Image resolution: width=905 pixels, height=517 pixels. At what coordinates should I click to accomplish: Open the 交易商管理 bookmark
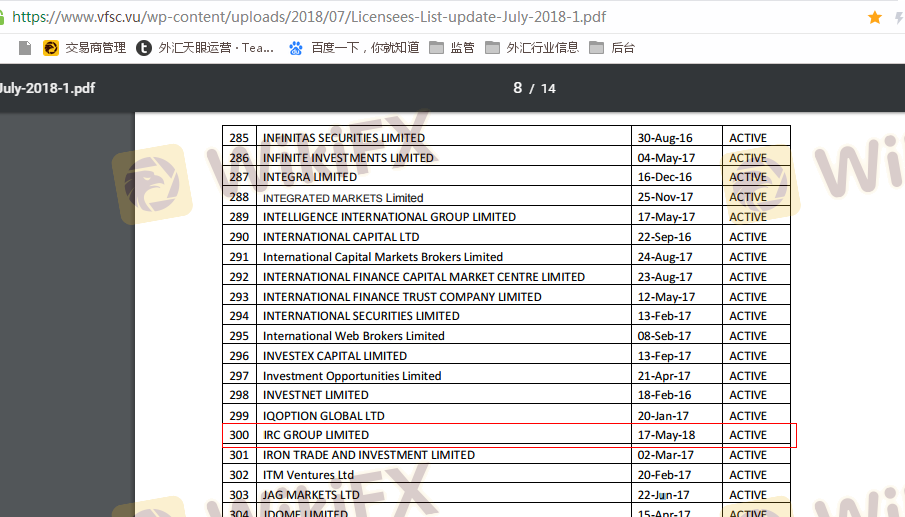pos(84,48)
